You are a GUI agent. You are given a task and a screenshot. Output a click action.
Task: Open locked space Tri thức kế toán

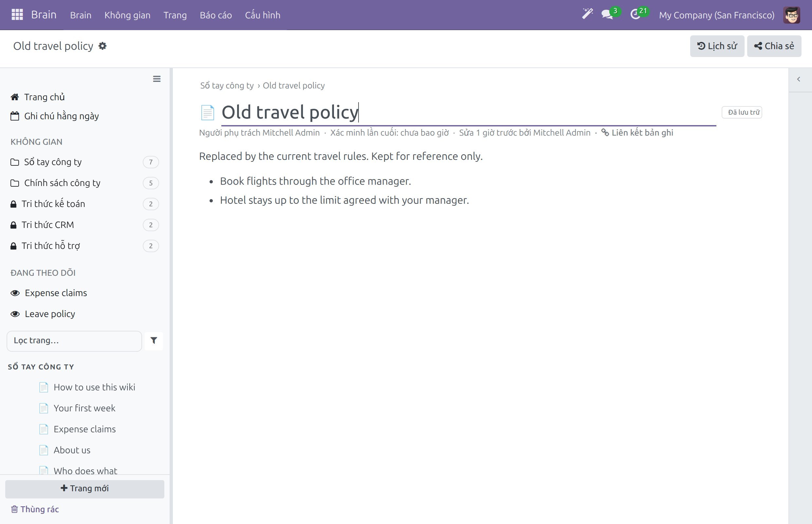click(x=84, y=204)
